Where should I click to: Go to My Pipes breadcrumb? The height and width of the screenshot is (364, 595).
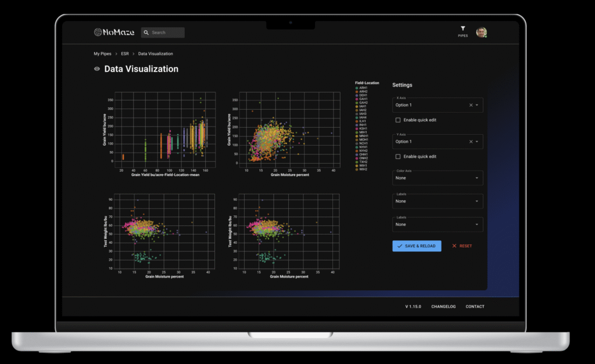click(x=102, y=54)
